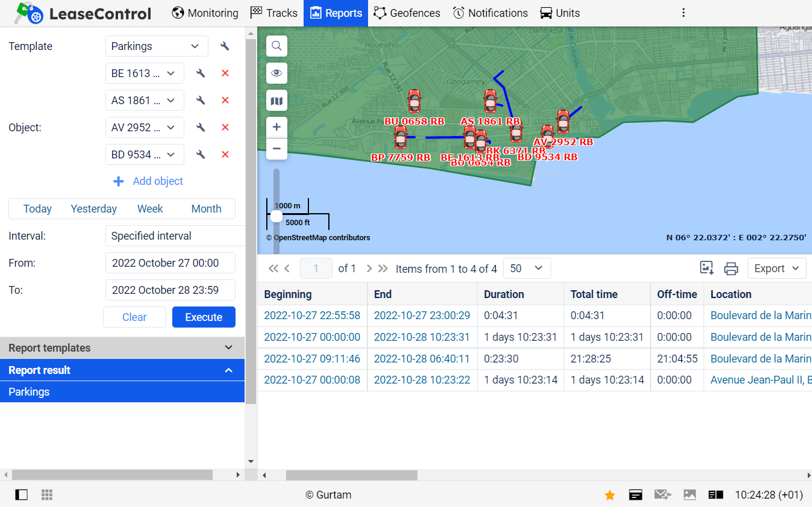
Task: Click the map zoom slider handle
Action: [x=276, y=216]
